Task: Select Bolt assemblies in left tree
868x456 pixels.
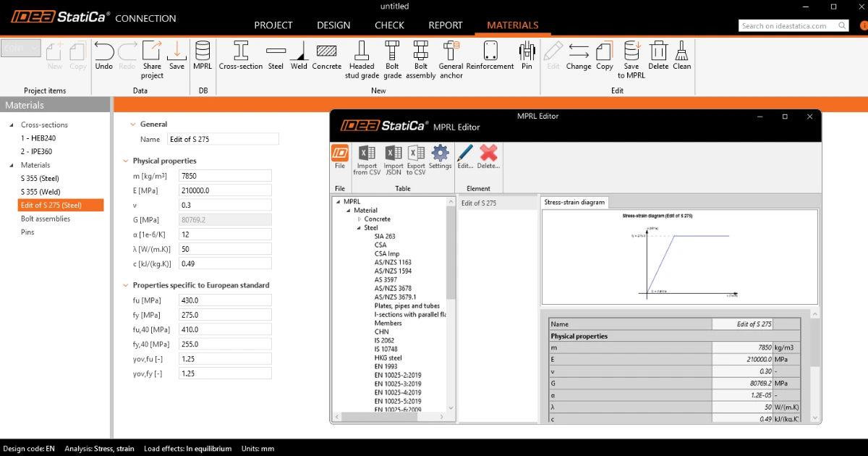Action: [x=46, y=219]
